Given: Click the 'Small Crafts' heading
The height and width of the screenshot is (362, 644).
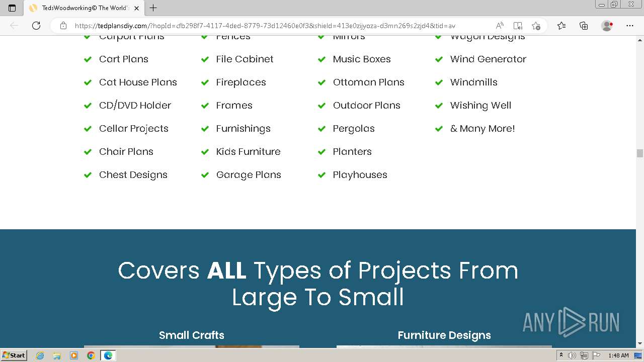Looking at the screenshot, I should point(192,335).
